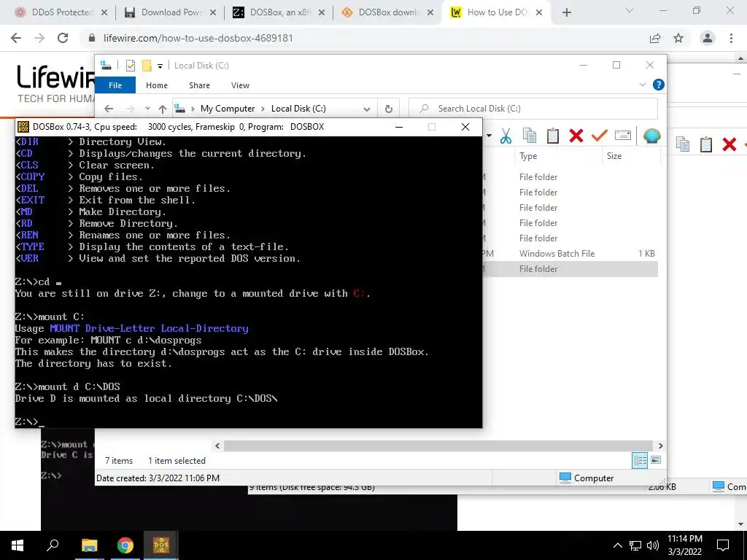Viewport: 747px width, 560px height.
Task: Refresh the Local Disk (C:) folder view
Action: [388, 109]
